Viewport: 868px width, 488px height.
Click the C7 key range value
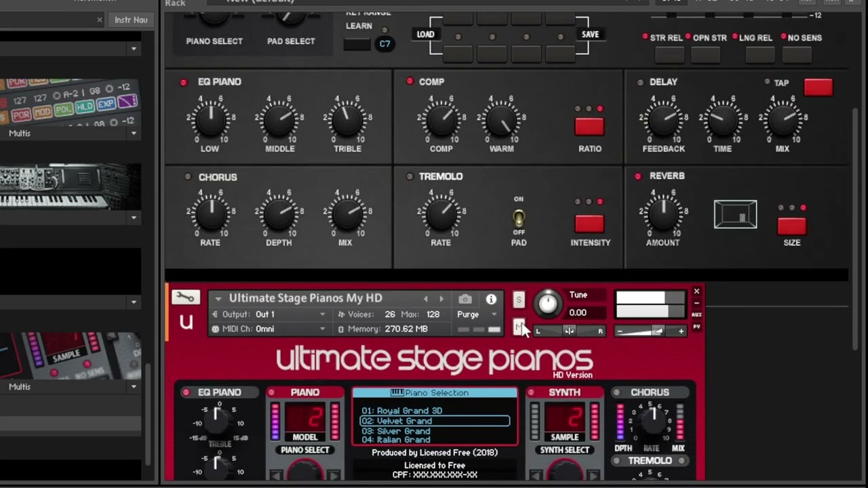coord(384,44)
